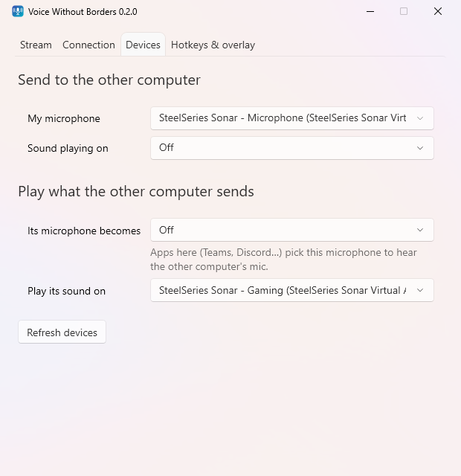Switch to the Stream tab

point(36,45)
